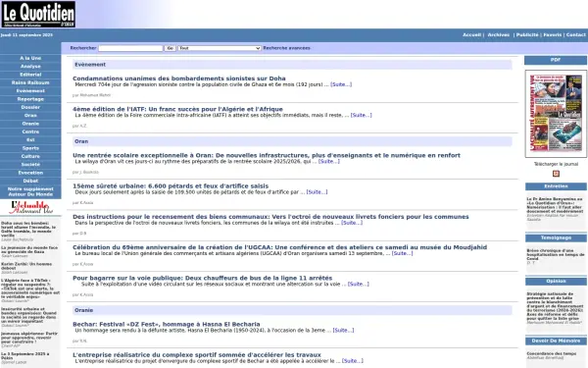The height and width of the screenshot is (368, 588).
Task: Open Notre supplément Autour Du Monde
Action: pos(30,191)
